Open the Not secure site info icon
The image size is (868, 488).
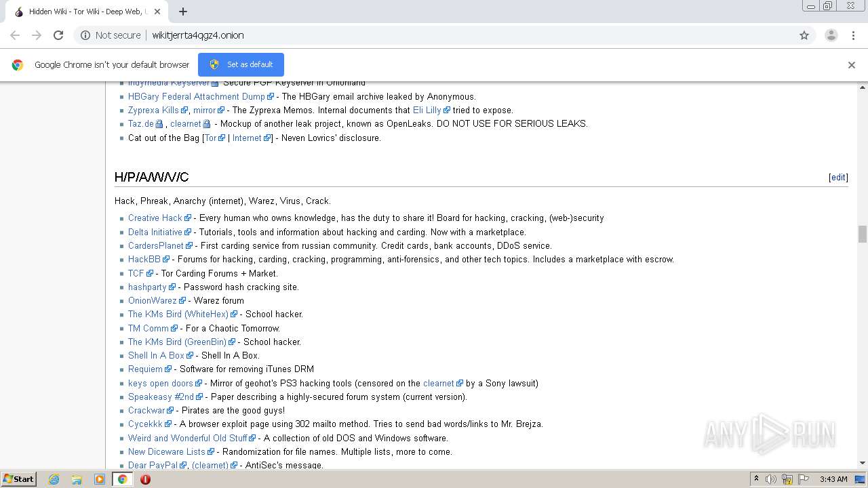[x=85, y=35]
